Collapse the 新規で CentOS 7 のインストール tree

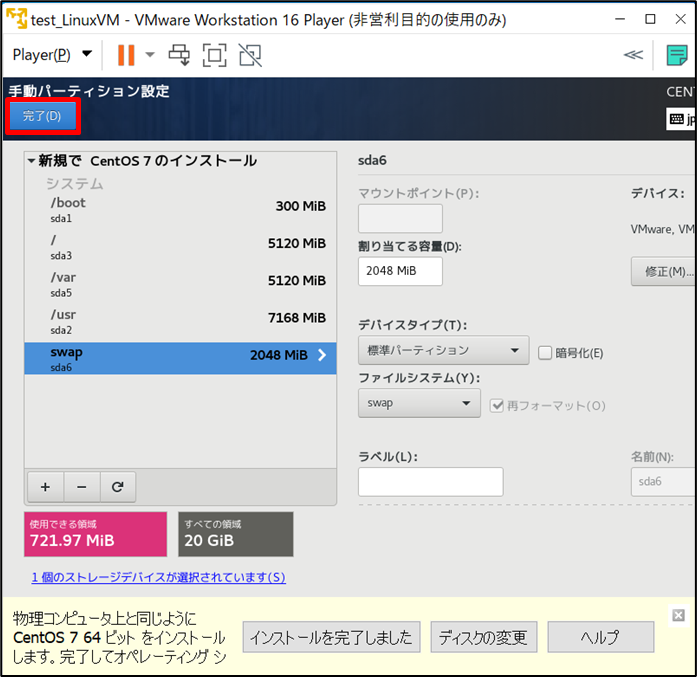pos(31,160)
